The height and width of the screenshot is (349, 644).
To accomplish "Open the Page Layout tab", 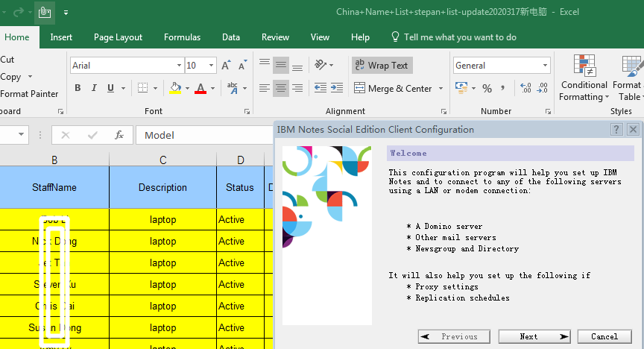I will (x=118, y=37).
